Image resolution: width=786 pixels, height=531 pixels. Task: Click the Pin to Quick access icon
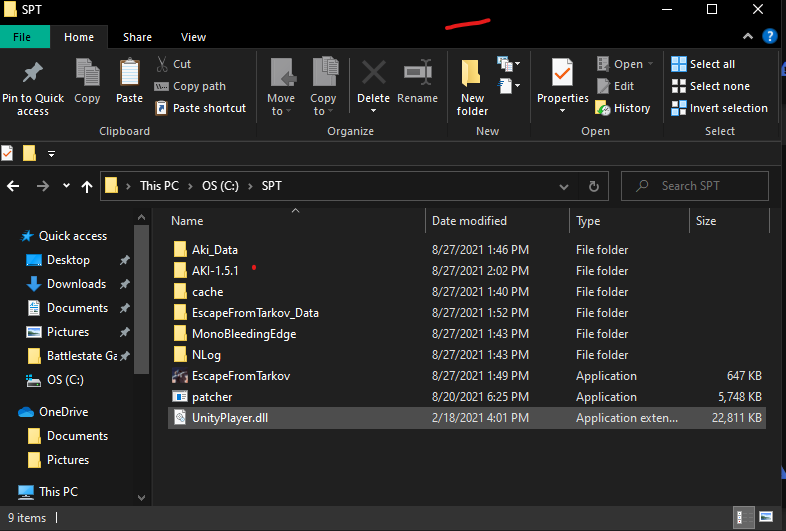[33, 73]
